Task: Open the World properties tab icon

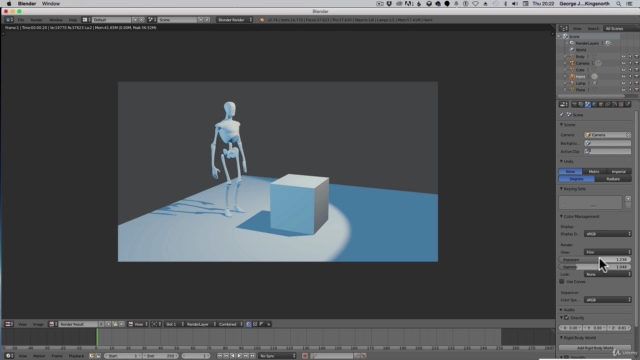Action: pos(594,104)
